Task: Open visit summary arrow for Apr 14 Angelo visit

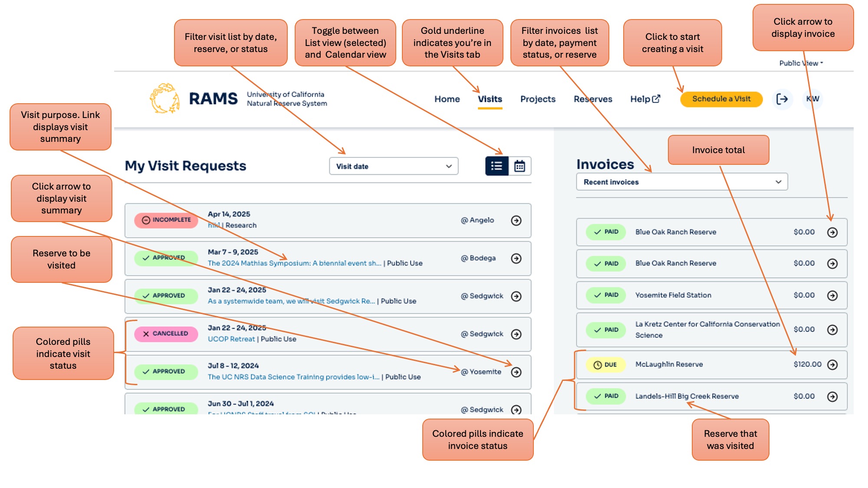Action: pyautogui.click(x=516, y=220)
